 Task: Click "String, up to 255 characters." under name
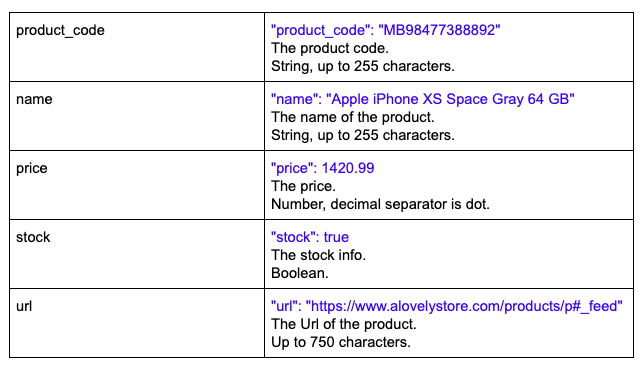pyautogui.click(x=363, y=135)
